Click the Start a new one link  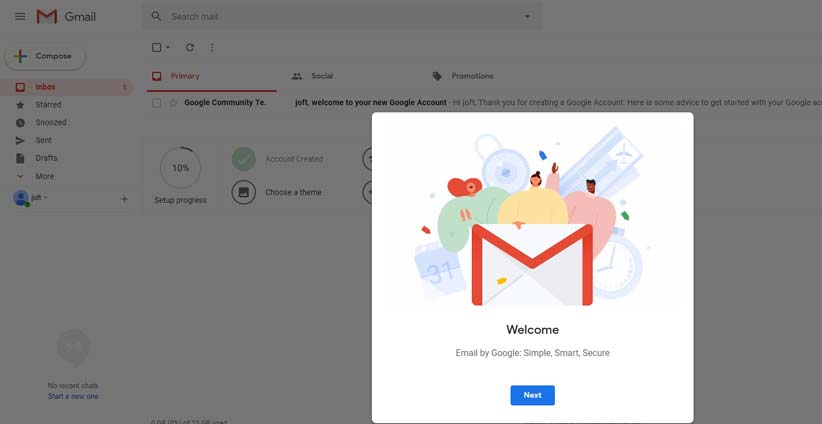tap(73, 396)
